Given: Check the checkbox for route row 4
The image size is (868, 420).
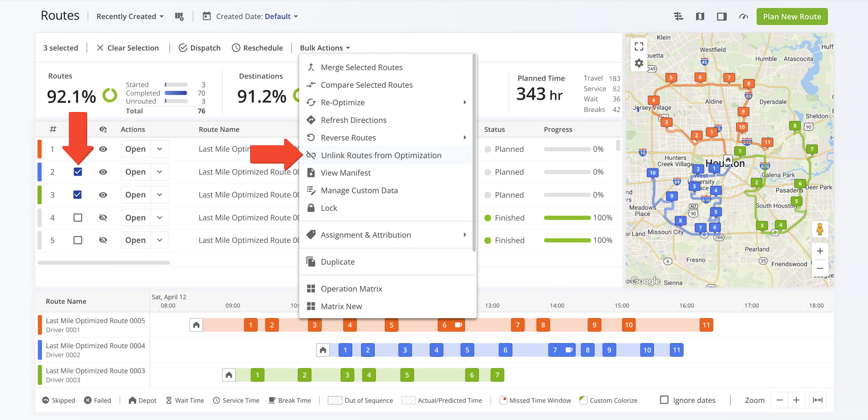Looking at the screenshot, I should tap(78, 218).
